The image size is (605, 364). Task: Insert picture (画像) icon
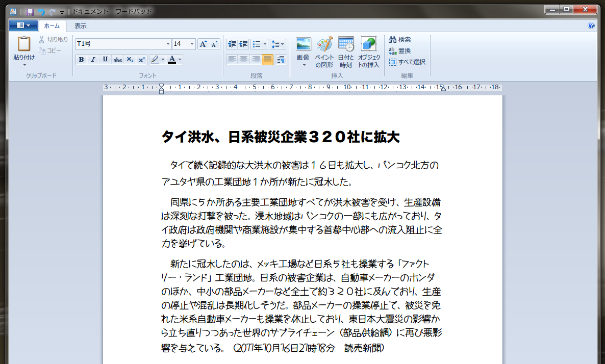pos(304,44)
